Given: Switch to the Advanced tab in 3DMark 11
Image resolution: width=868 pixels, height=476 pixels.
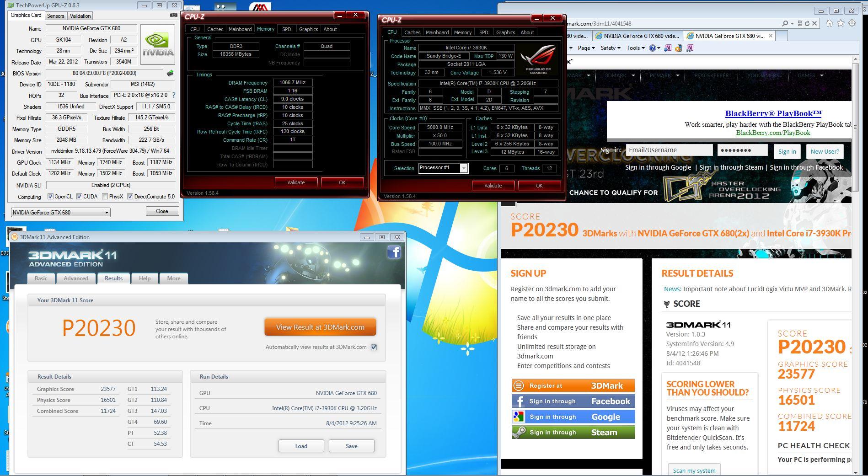Looking at the screenshot, I should click(76, 278).
